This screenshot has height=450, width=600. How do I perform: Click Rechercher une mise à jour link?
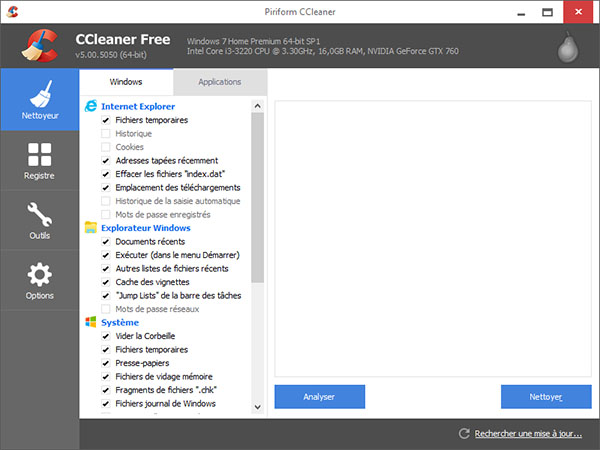tap(528, 434)
